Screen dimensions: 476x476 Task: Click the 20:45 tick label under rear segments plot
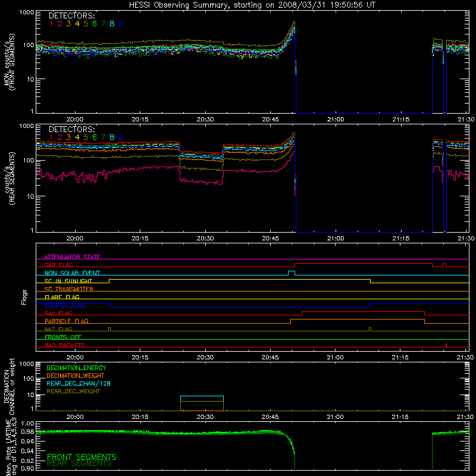pyautogui.click(x=271, y=239)
